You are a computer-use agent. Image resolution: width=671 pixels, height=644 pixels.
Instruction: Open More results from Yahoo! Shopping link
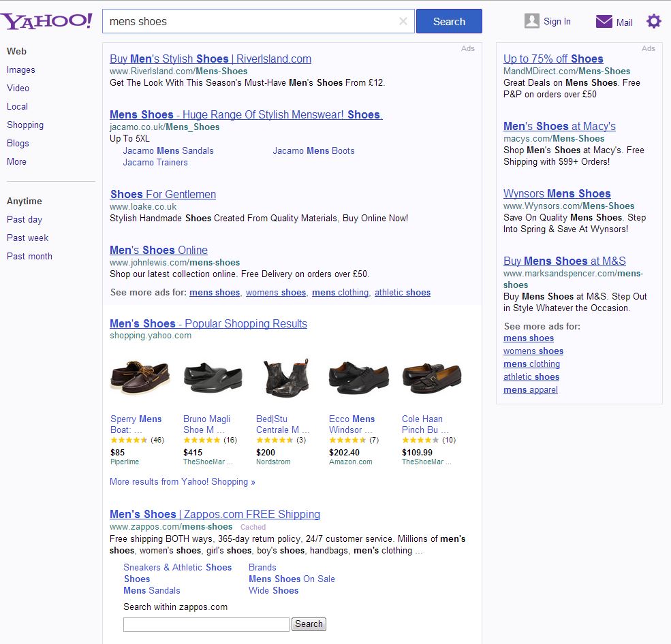[x=183, y=481]
